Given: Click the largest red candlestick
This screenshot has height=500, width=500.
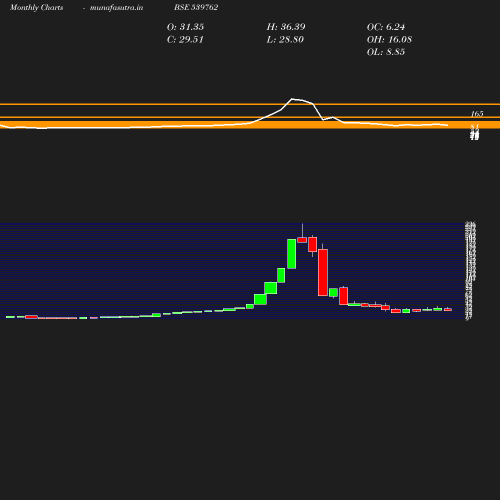Looking at the screenshot, I should tap(323, 272).
